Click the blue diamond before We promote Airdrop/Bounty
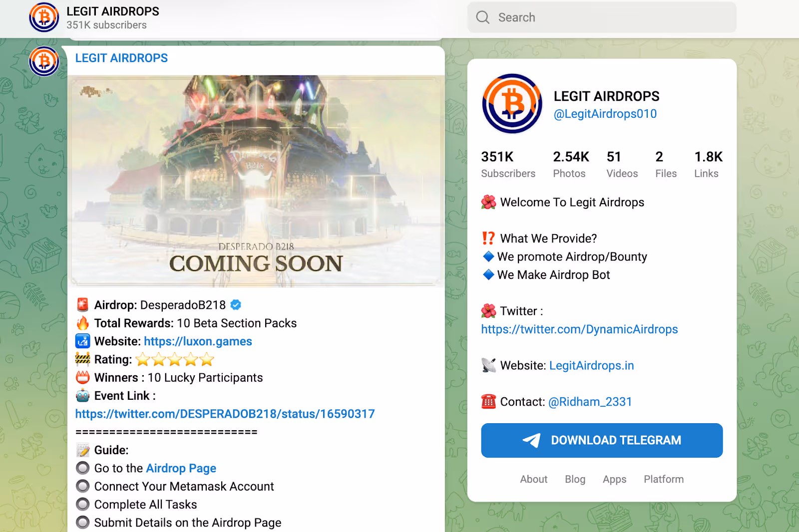799x532 pixels. [x=488, y=257]
